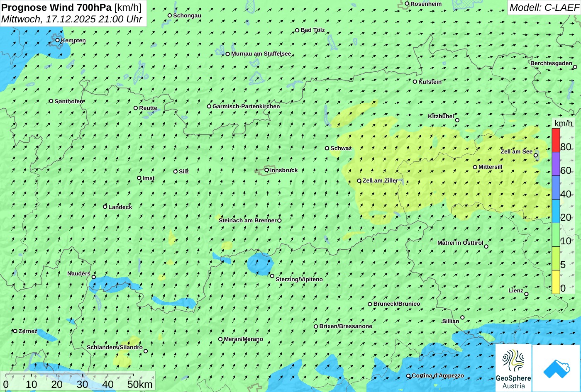This screenshot has width=581, height=392.
Task: Click the Cortina d'Ampezzo marker
Action: point(408,376)
